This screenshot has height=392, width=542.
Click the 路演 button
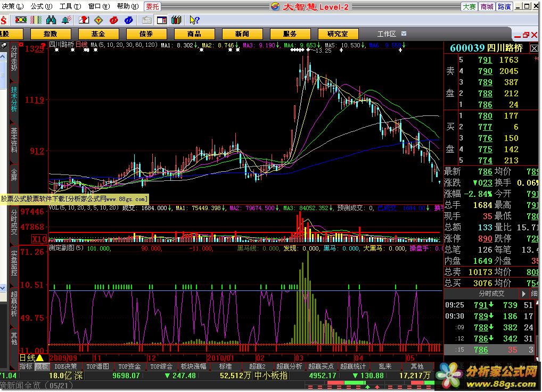point(504,6)
